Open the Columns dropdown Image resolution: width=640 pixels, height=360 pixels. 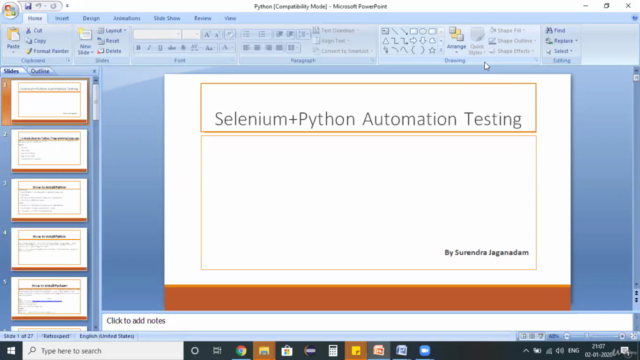(293, 48)
